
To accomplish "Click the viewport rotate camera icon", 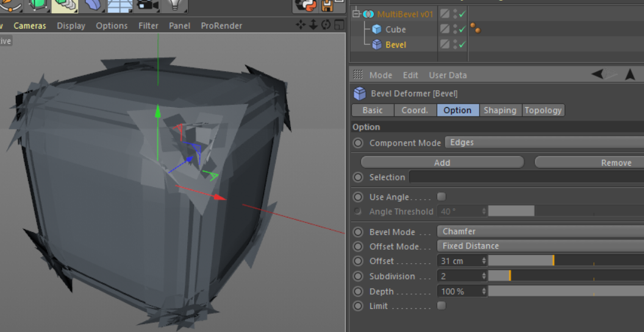I will pos(326,25).
